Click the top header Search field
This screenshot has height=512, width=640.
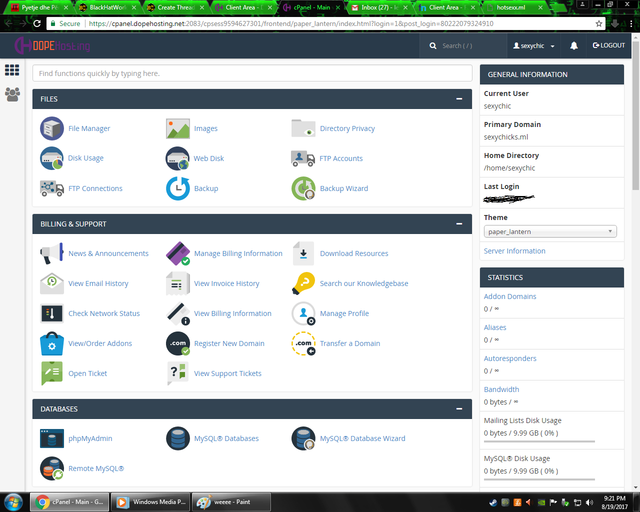click(462, 46)
